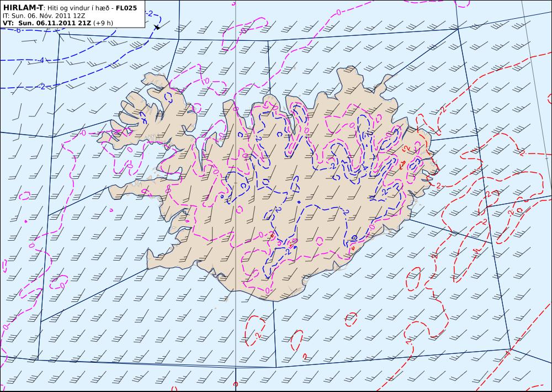
Task: Click the FL025 flight level label
Action: (126, 8)
